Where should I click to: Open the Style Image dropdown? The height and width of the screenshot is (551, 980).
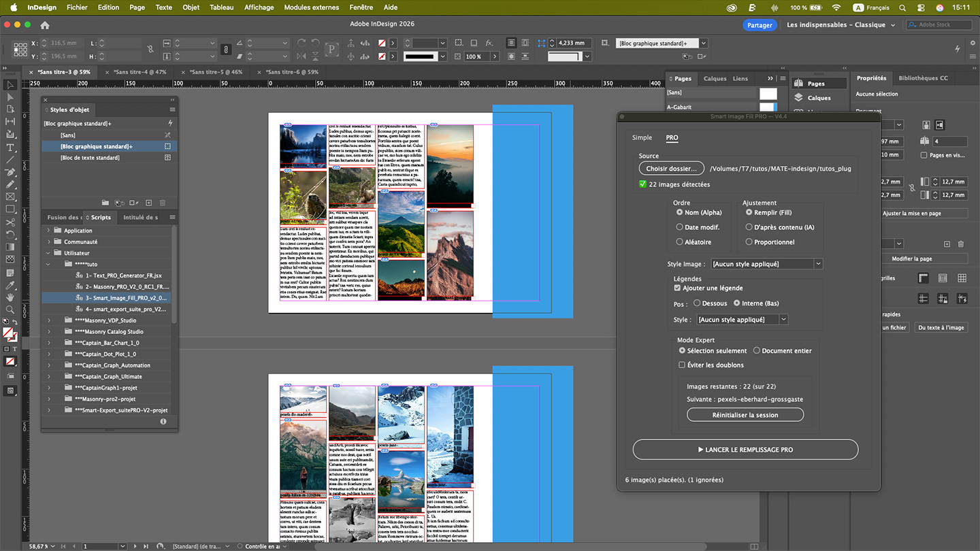[x=766, y=264]
